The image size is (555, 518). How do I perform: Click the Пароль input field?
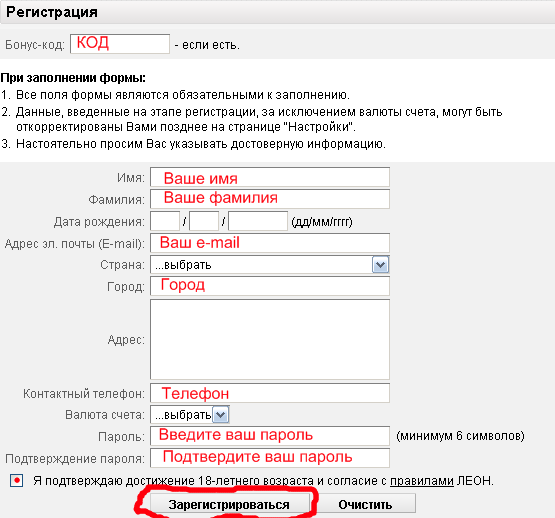coord(270,436)
